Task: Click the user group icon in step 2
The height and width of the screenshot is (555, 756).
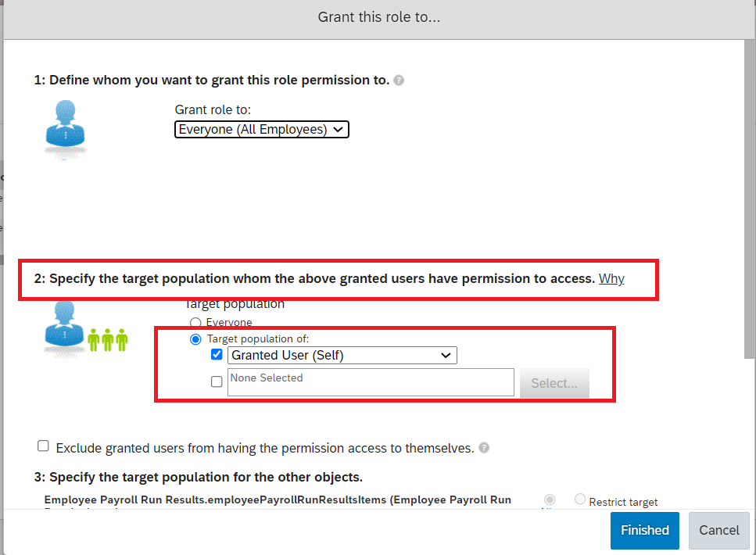Action: pos(85,329)
